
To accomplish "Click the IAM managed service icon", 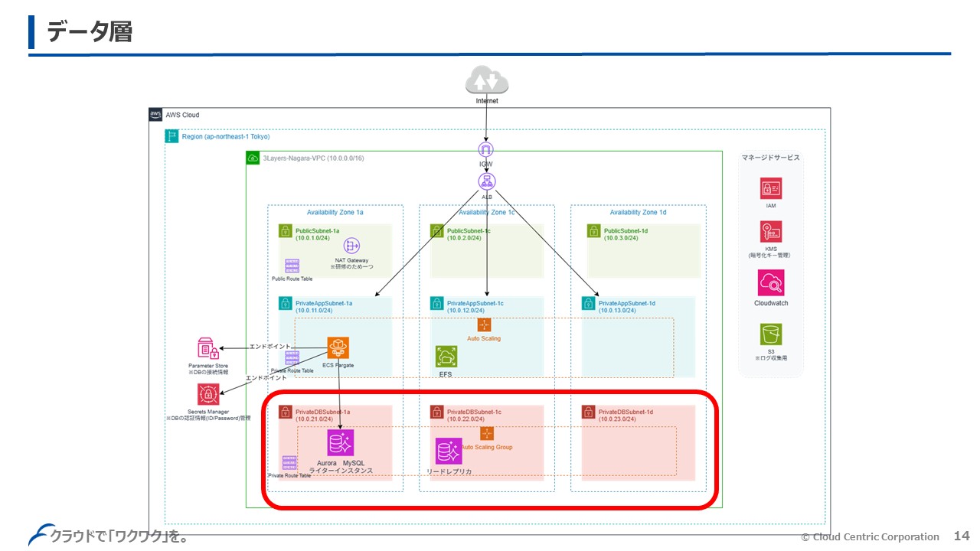I will (x=770, y=188).
